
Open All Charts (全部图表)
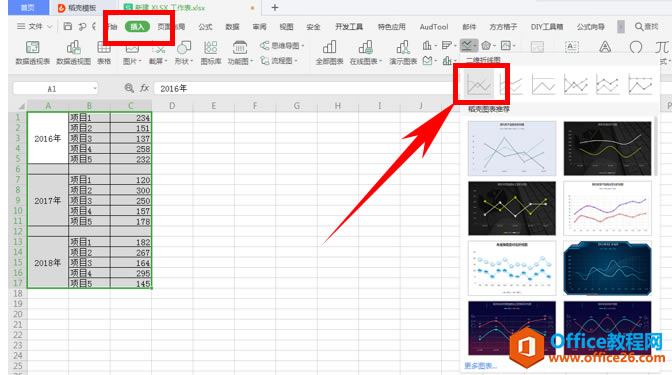(329, 52)
